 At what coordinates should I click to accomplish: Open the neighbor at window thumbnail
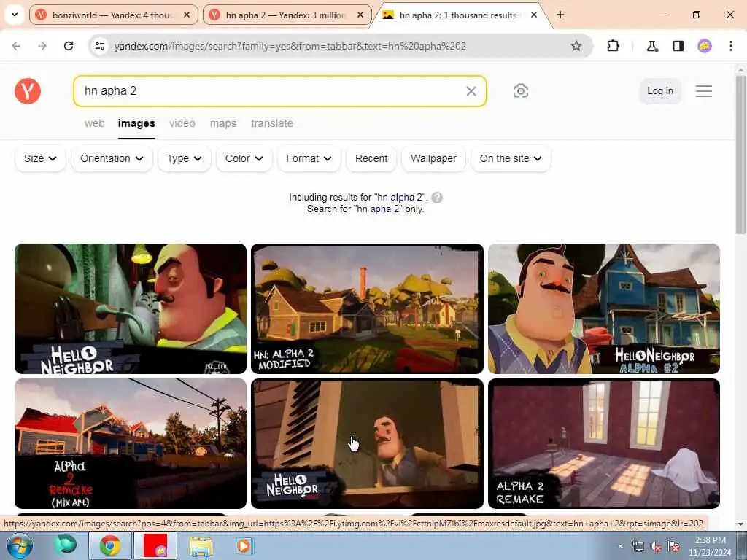pyautogui.click(x=367, y=444)
